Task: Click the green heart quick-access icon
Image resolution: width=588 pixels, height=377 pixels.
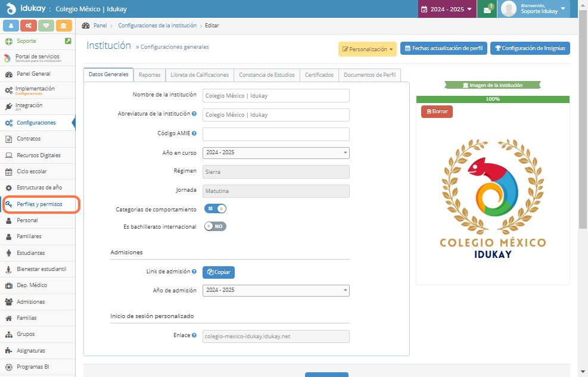Action: click(x=46, y=26)
